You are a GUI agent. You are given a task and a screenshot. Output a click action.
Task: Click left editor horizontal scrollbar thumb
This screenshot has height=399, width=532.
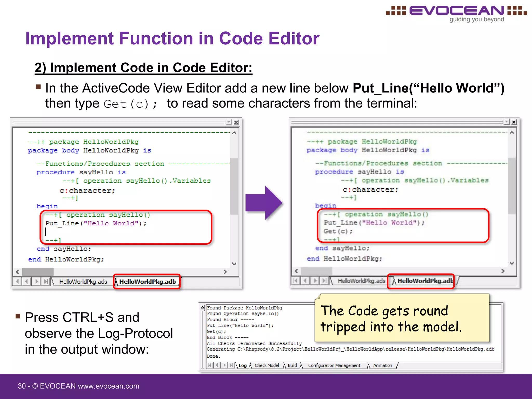coord(38,272)
